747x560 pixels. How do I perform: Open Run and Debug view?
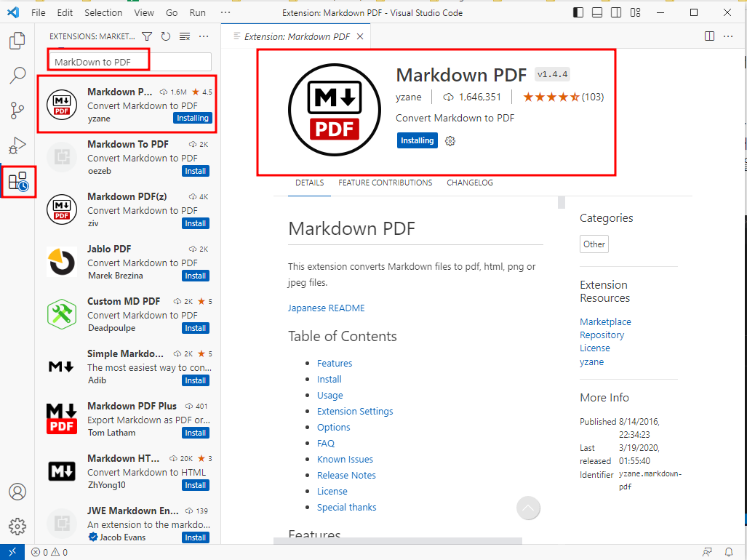point(17,145)
